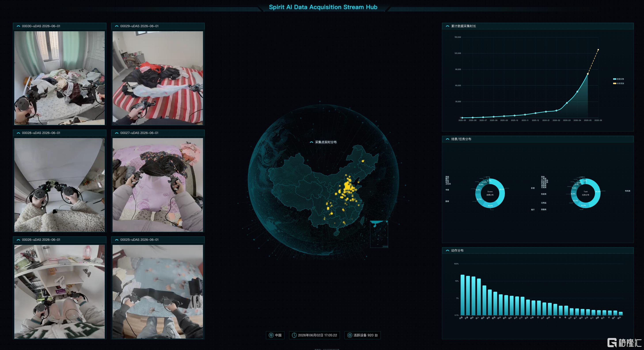Image resolution: width=644 pixels, height=350 pixels.
Task: Select the 2026-04 data point on the line chart
Action: point(577,92)
